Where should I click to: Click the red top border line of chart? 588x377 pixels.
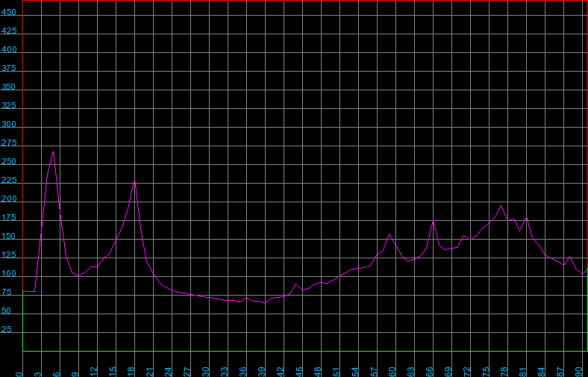tap(298, 1)
